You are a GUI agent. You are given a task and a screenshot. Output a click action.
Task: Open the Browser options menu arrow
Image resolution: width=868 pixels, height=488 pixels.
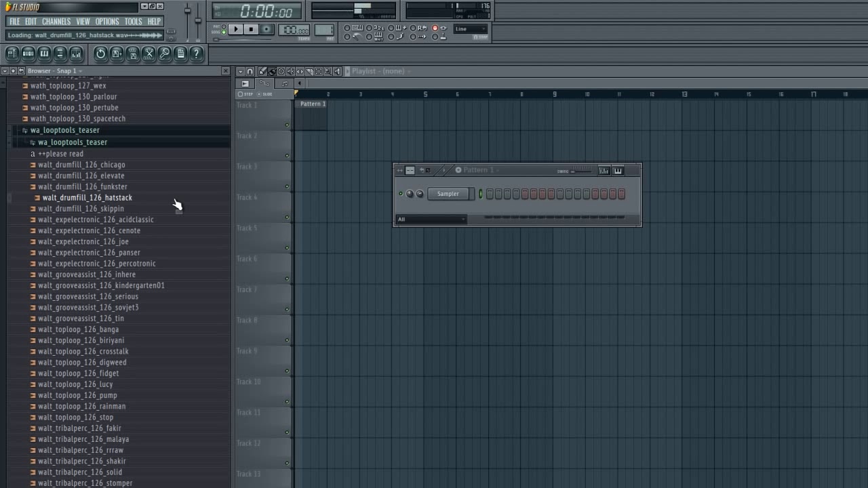[4, 70]
